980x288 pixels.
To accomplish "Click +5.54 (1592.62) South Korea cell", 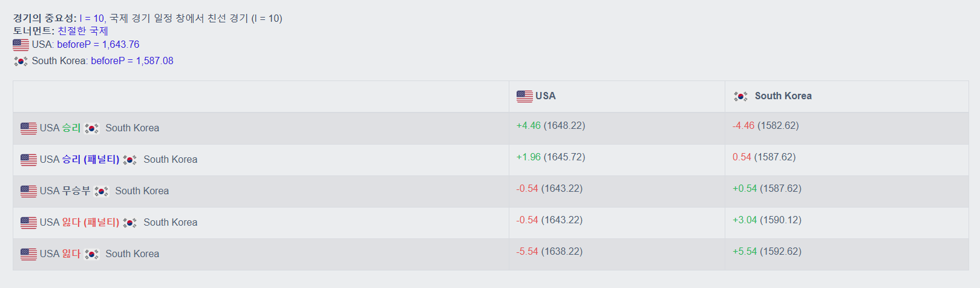I will coord(767,251).
